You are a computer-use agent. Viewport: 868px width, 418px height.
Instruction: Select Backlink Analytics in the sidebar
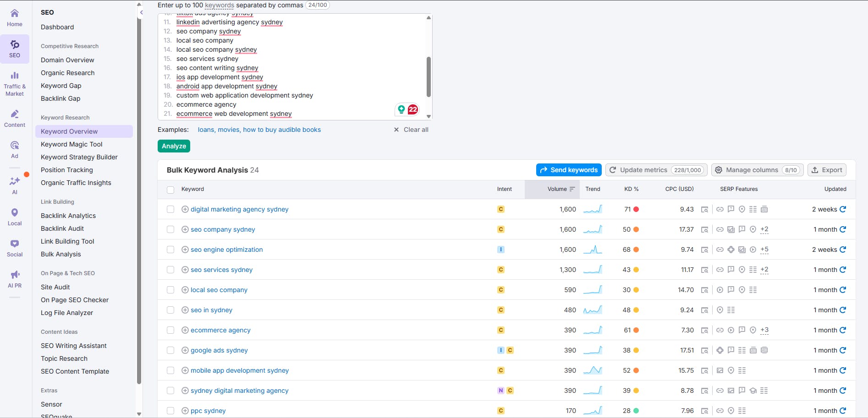(x=68, y=216)
